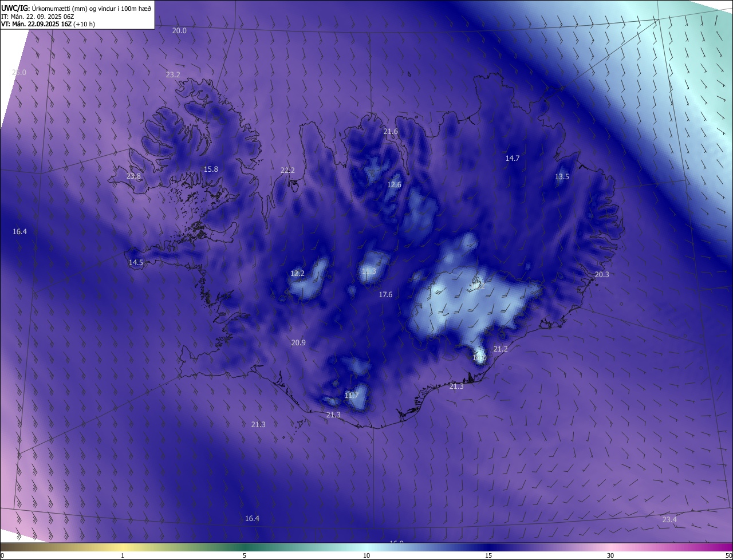The image size is (733, 560).
Task: Click the map value "20.0"
Action: click(179, 30)
